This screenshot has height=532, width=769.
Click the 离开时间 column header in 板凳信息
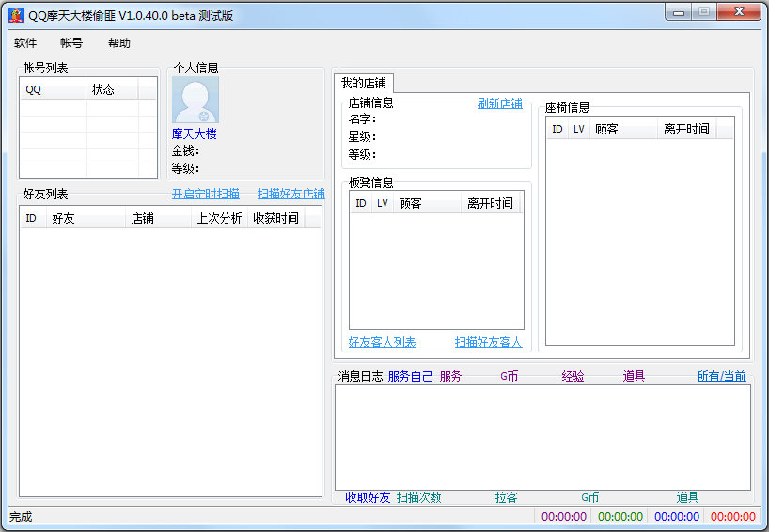490,203
